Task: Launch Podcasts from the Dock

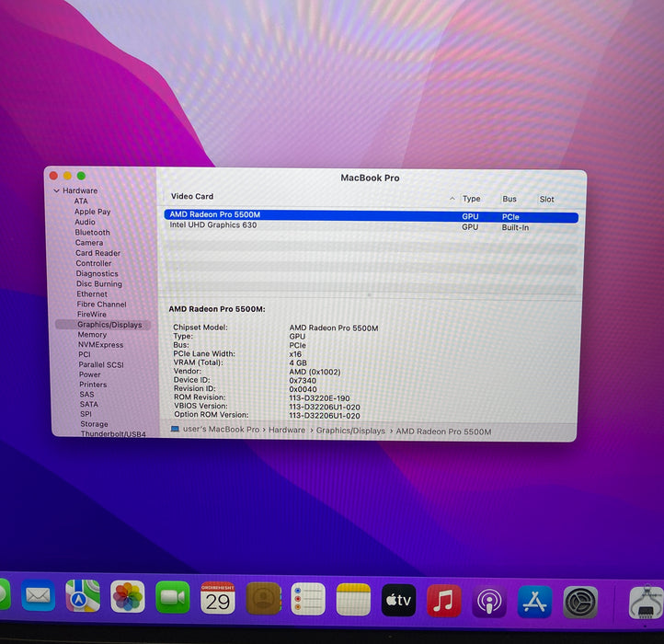Action: pyautogui.click(x=489, y=602)
